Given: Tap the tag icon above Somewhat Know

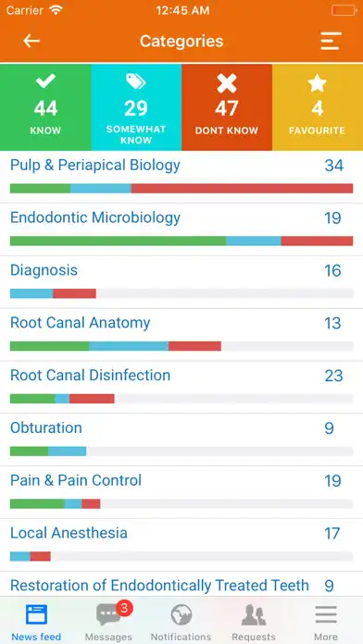Looking at the screenshot, I should click(x=136, y=81).
